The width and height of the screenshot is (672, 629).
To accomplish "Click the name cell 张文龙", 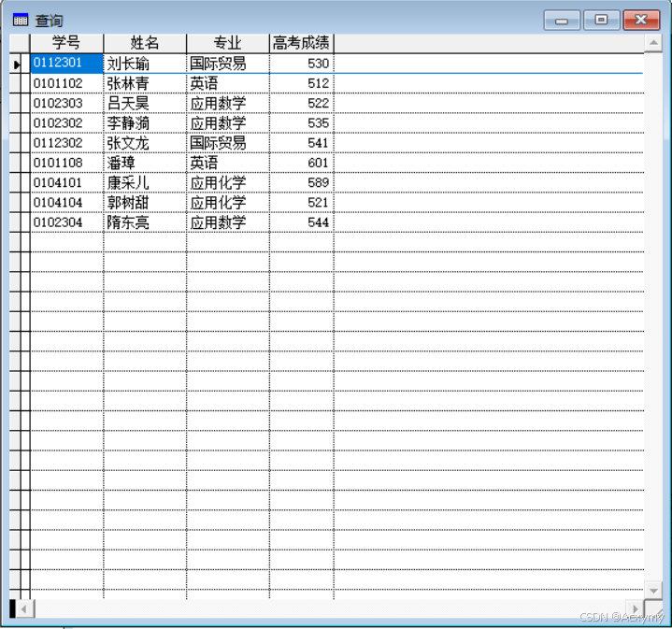I will [145, 143].
